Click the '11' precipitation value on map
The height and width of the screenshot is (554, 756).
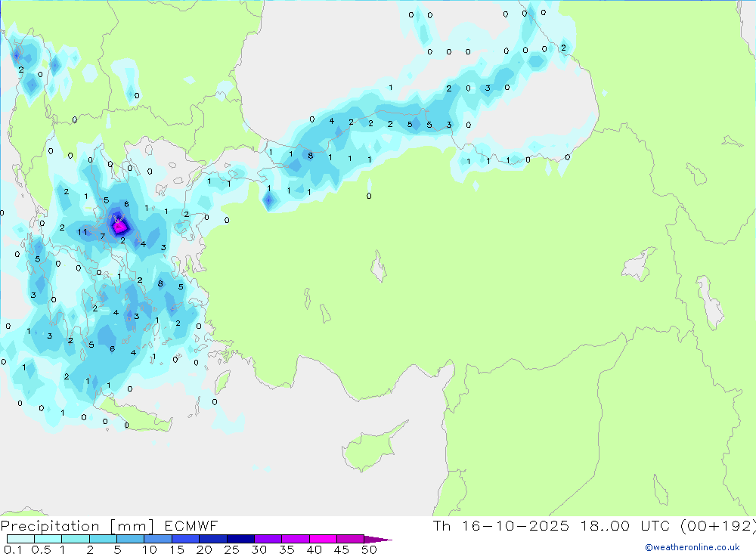click(x=82, y=232)
